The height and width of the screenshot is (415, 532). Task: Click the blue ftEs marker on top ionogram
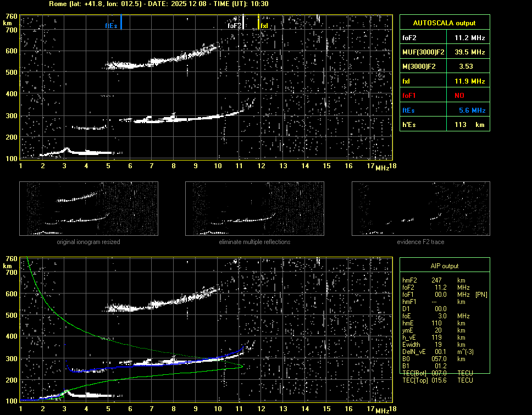121,23
